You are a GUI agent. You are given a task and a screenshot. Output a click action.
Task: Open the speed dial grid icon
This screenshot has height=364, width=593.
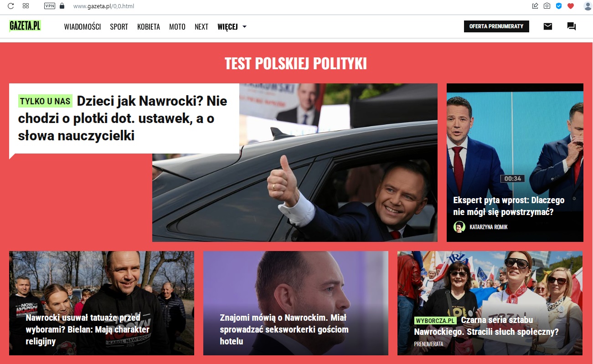point(26,6)
